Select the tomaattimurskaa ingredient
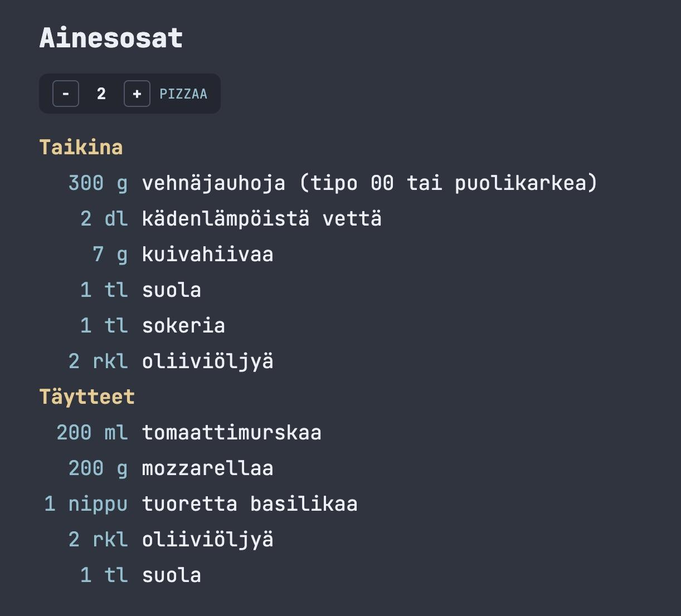Viewport: 681px width, 616px height. click(x=231, y=433)
